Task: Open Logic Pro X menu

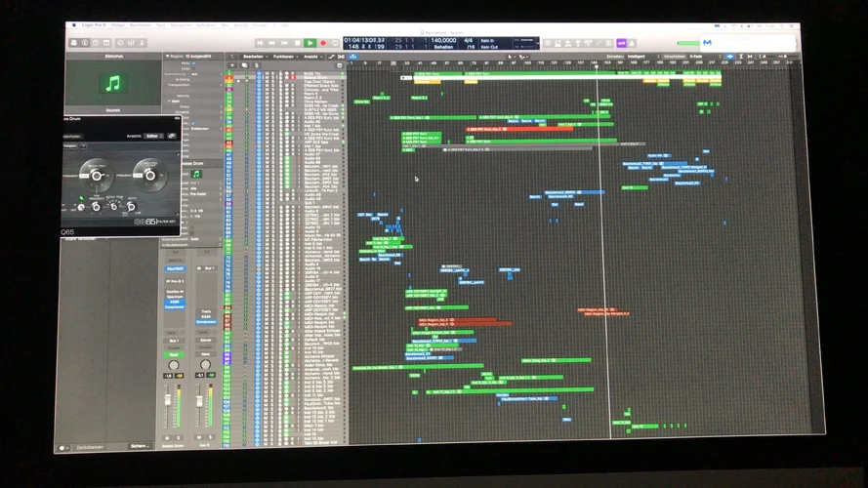Action: [x=93, y=25]
